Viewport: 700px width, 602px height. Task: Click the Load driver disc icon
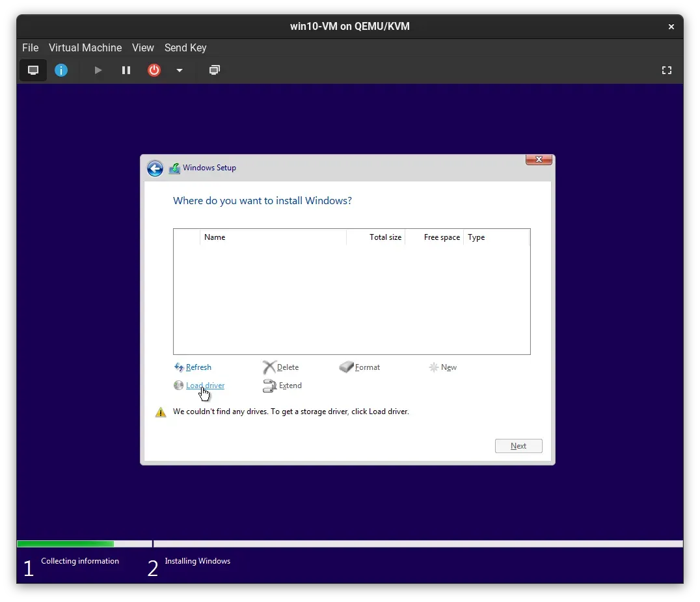point(178,385)
